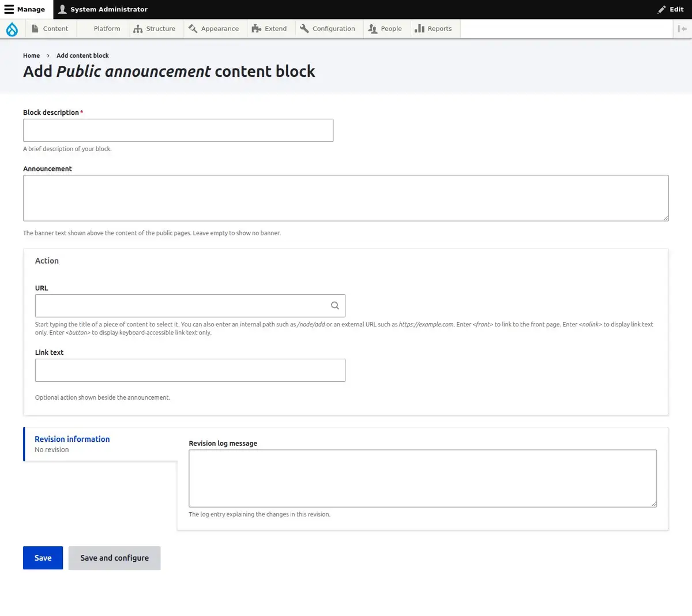Image resolution: width=692 pixels, height=616 pixels.
Task: Open the Content menu
Action: click(x=50, y=29)
